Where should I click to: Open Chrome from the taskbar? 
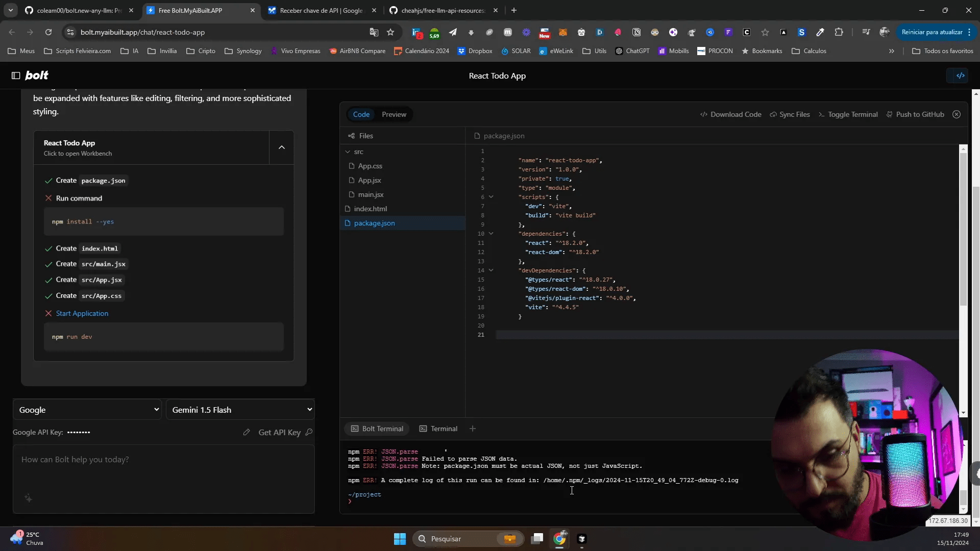560,539
